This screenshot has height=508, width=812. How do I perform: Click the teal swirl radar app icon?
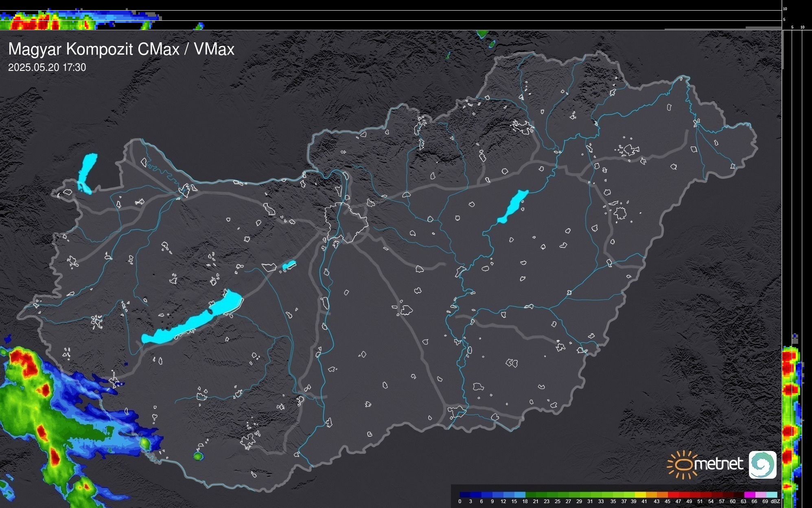coord(762,464)
